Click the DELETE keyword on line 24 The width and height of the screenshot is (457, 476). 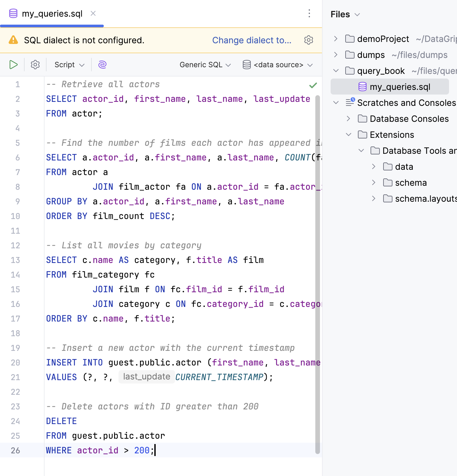tap(62, 421)
